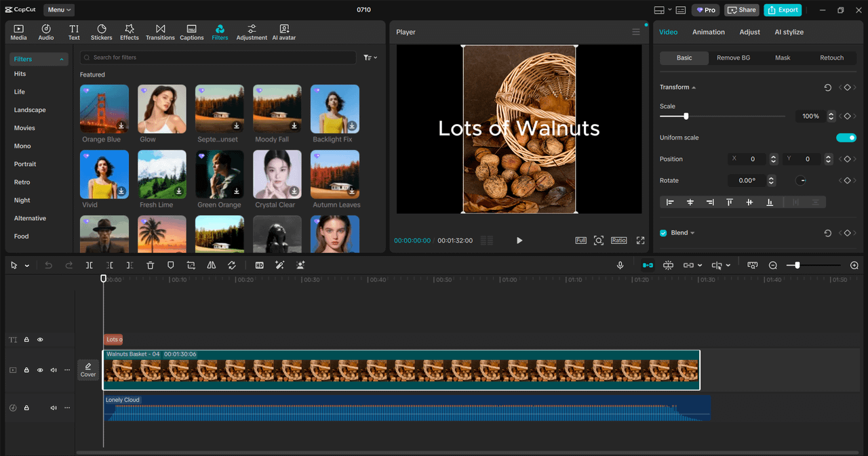The height and width of the screenshot is (456, 868).
Task: Play the video preview
Action: (x=519, y=241)
